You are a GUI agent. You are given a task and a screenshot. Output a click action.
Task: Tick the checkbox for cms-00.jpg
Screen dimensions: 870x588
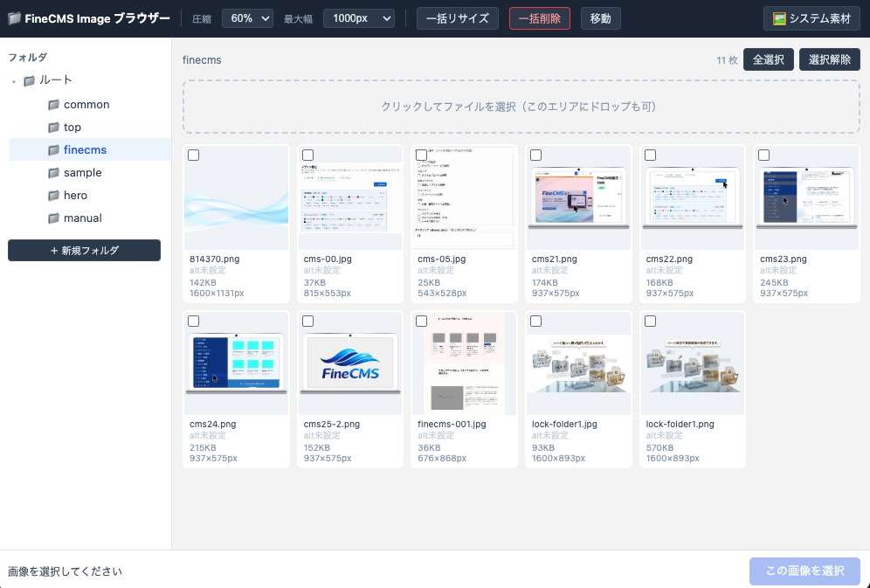tap(308, 156)
